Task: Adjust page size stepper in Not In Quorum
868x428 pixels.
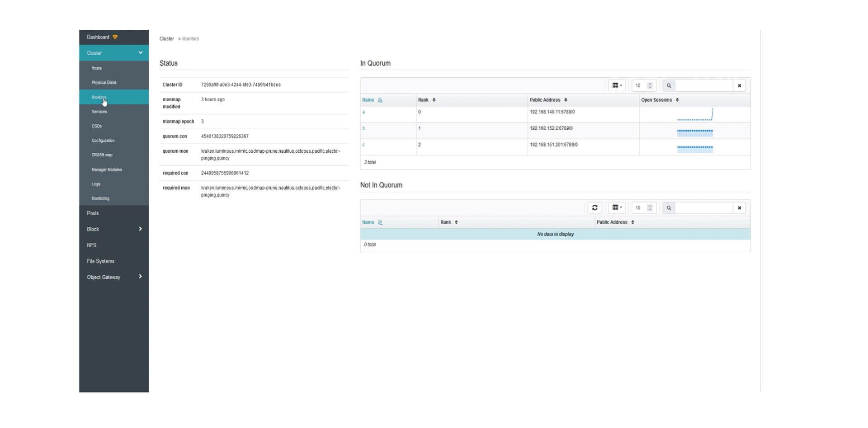Action: pos(650,208)
